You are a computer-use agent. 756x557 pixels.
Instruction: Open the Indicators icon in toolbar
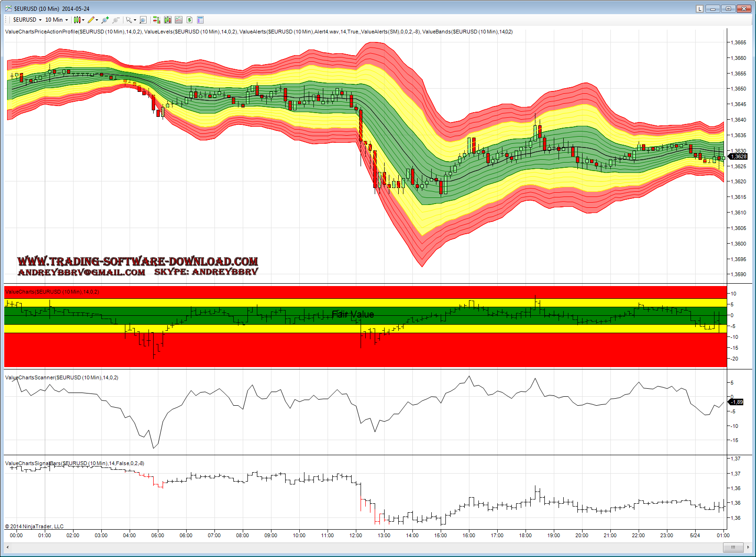[167, 20]
